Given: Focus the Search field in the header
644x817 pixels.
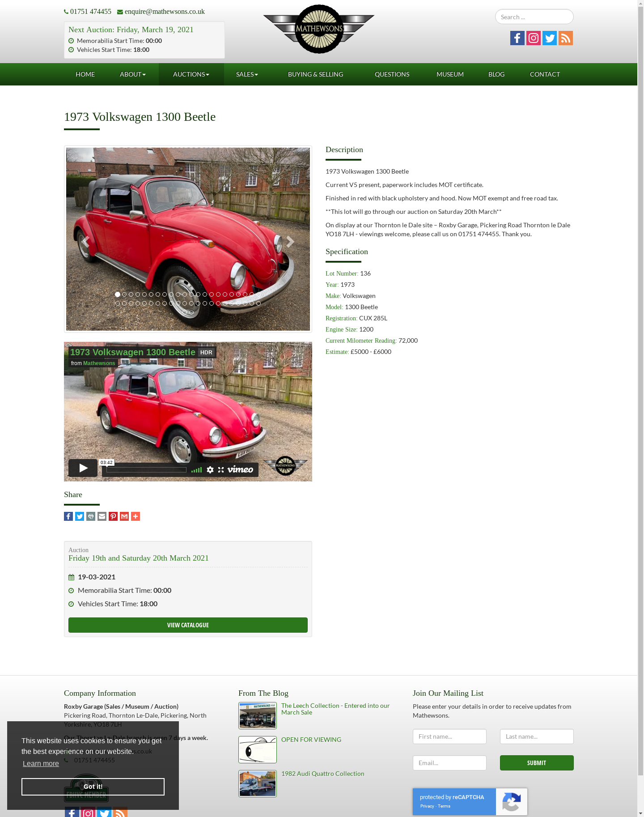Looking at the screenshot, I should 534,17.
